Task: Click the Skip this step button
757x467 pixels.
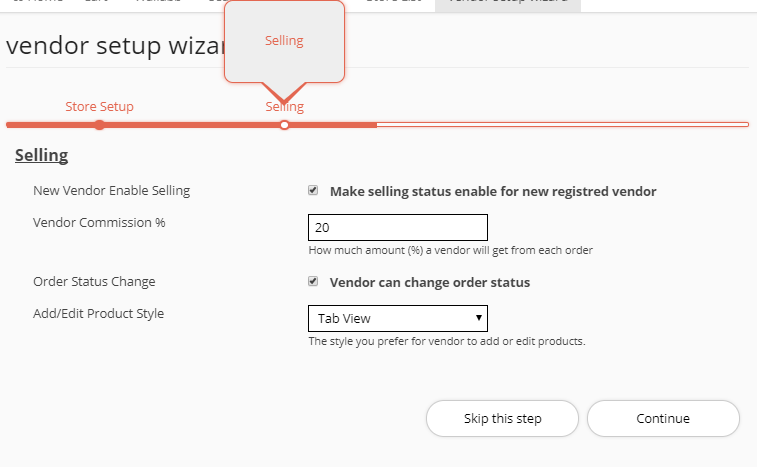Action: pyautogui.click(x=502, y=418)
